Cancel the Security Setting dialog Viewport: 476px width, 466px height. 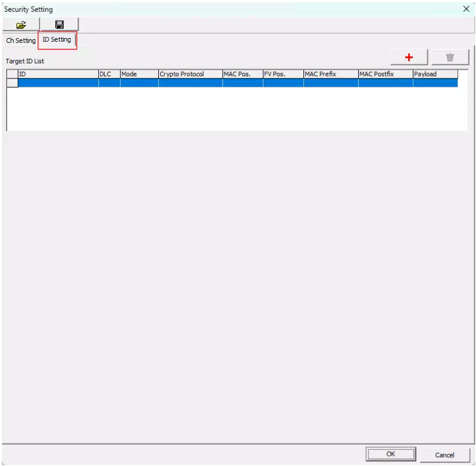444,454
